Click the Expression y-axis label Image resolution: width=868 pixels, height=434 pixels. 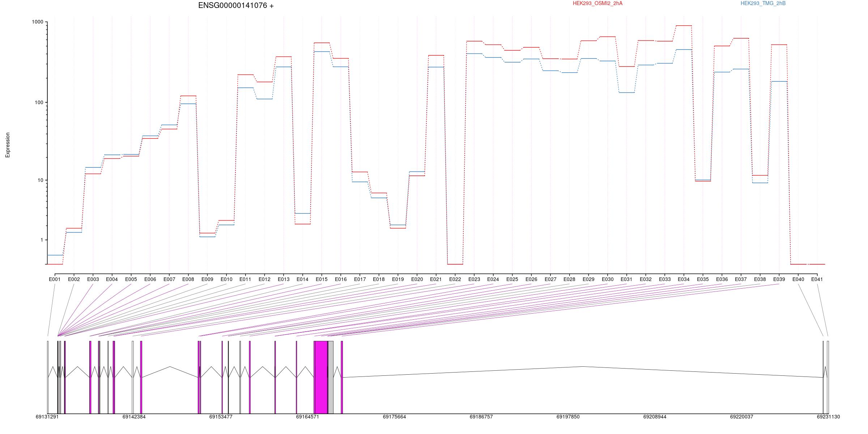8,145
